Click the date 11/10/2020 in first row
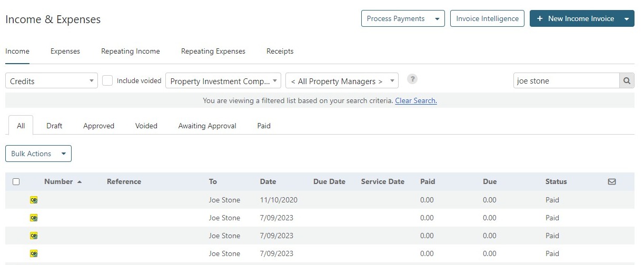This screenshot has height=265, width=644. [x=279, y=200]
